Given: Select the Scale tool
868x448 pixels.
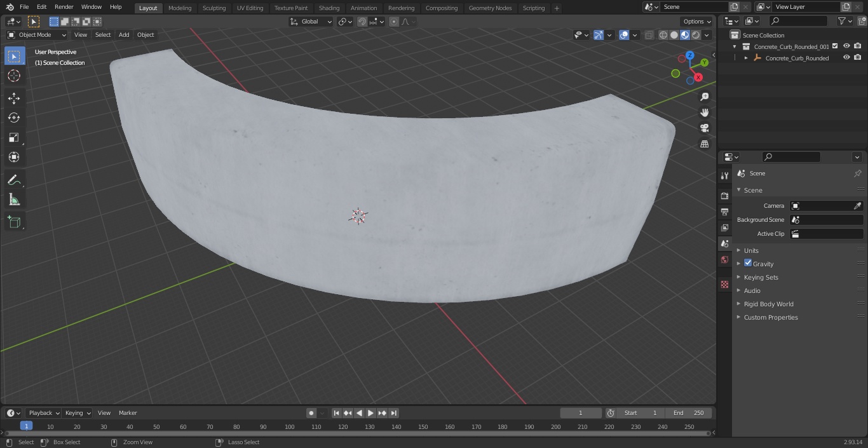Looking at the screenshot, I should click(14, 137).
